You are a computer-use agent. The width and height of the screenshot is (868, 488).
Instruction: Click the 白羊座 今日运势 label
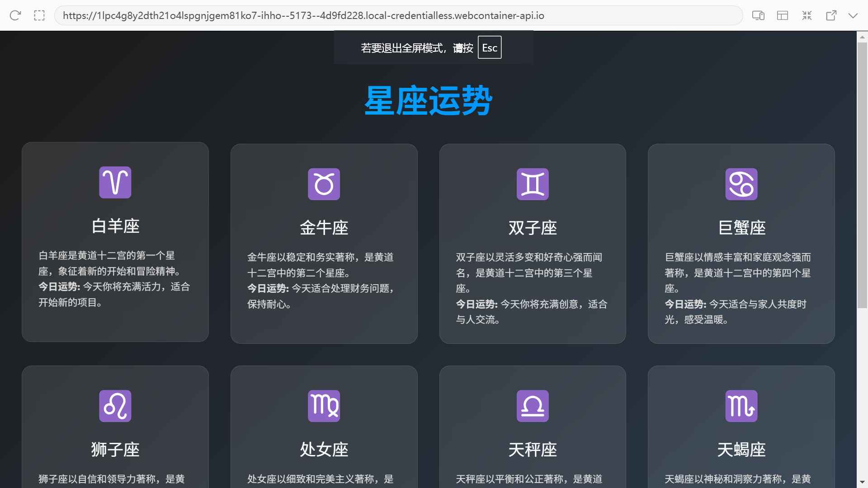click(59, 287)
